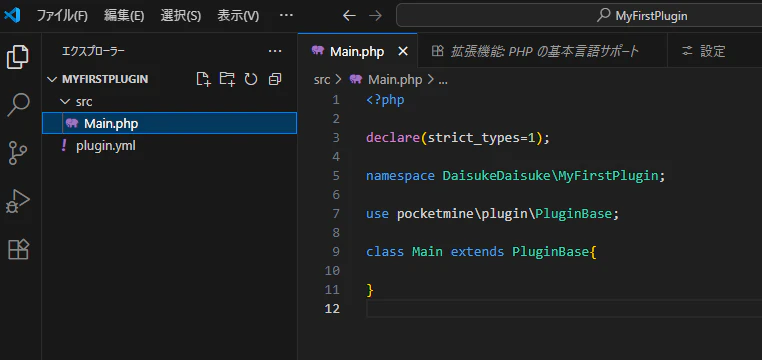Click the MyFirstPlugin command center search box

(x=579, y=16)
